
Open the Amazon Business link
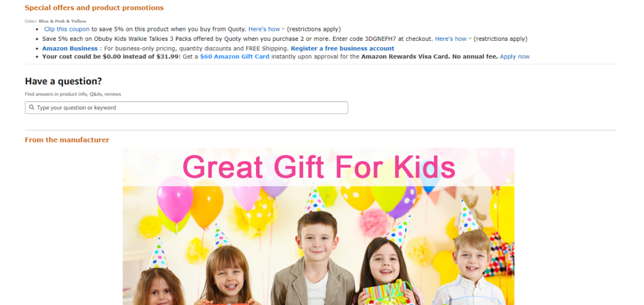70,48
